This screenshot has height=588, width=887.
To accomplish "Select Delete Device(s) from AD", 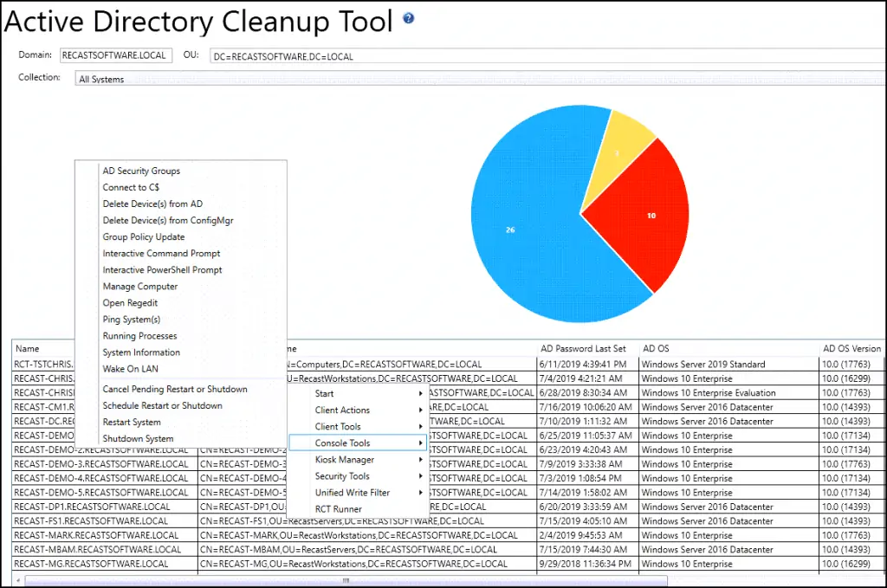I will pyautogui.click(x=152, y=204).
